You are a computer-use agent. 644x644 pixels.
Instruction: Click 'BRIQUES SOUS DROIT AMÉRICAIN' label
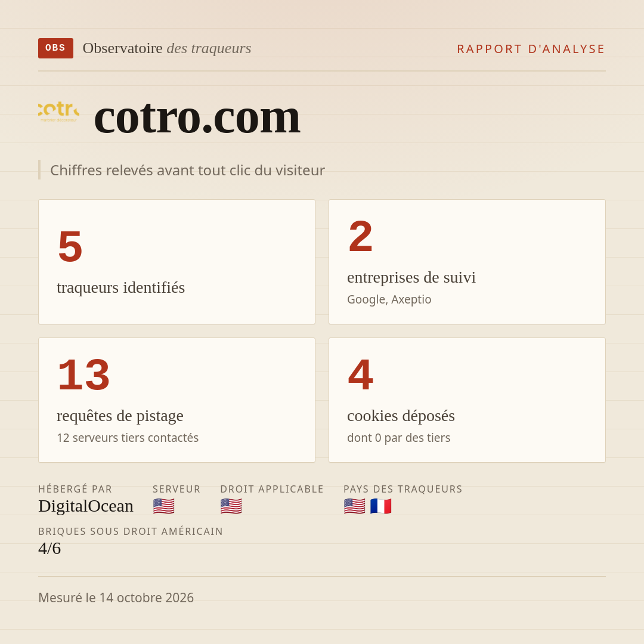131,531
